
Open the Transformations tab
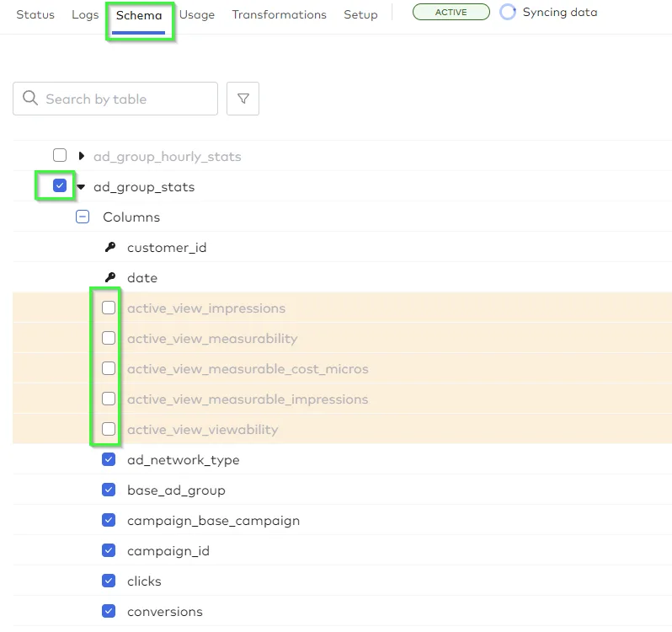(x=279, y=15)
